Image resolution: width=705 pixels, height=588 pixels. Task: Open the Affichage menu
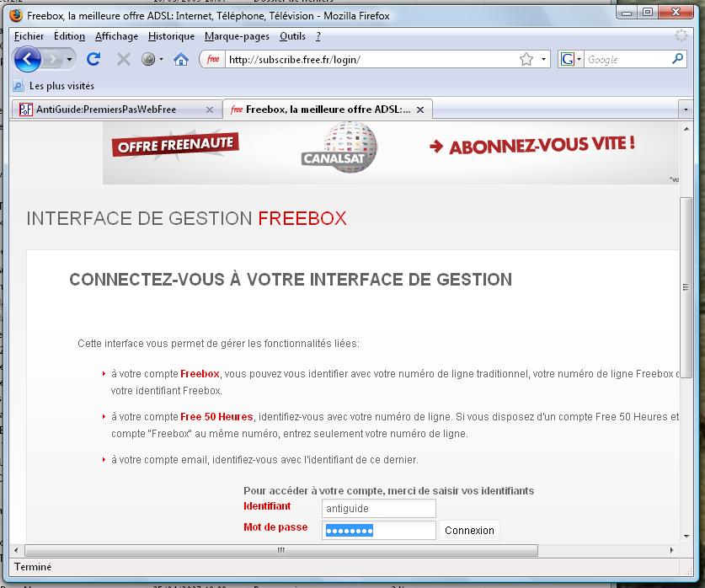click(x=116, y=36)
